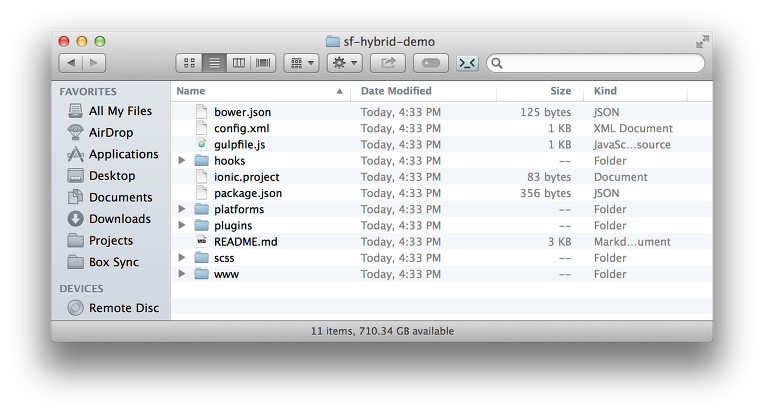Sort by Date Modified column header

click(x=396, y=91)
